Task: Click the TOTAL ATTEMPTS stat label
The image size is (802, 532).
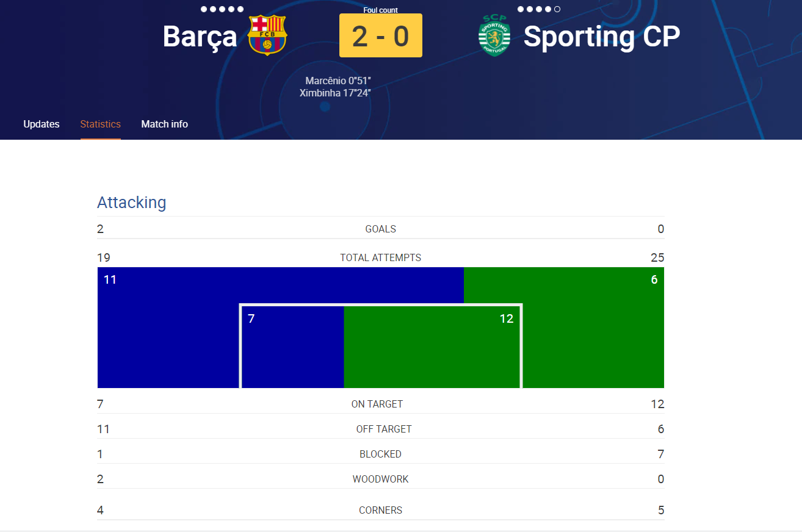Action: [381, 257]
